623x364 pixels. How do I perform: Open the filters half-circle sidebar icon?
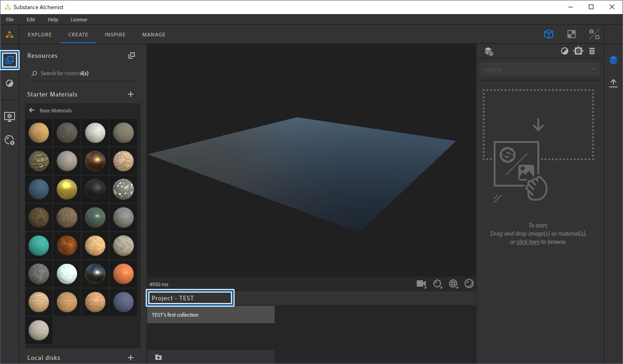(x=10, y=84)
